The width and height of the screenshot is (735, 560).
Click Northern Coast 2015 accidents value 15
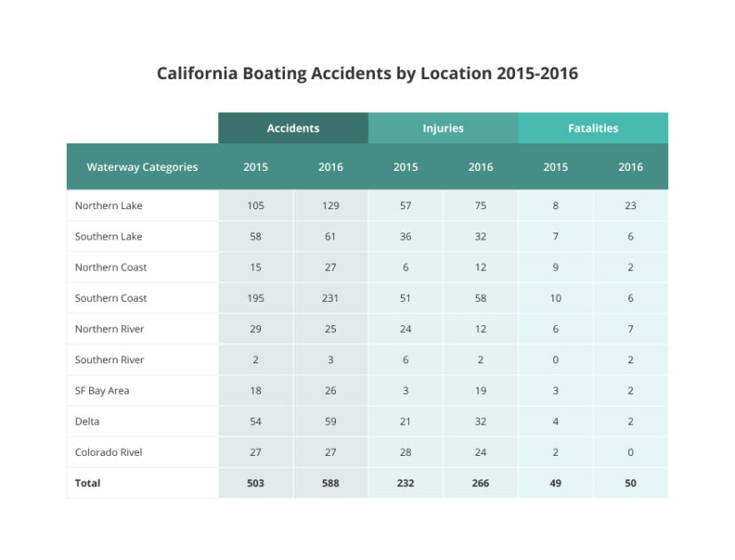point(256,267)
